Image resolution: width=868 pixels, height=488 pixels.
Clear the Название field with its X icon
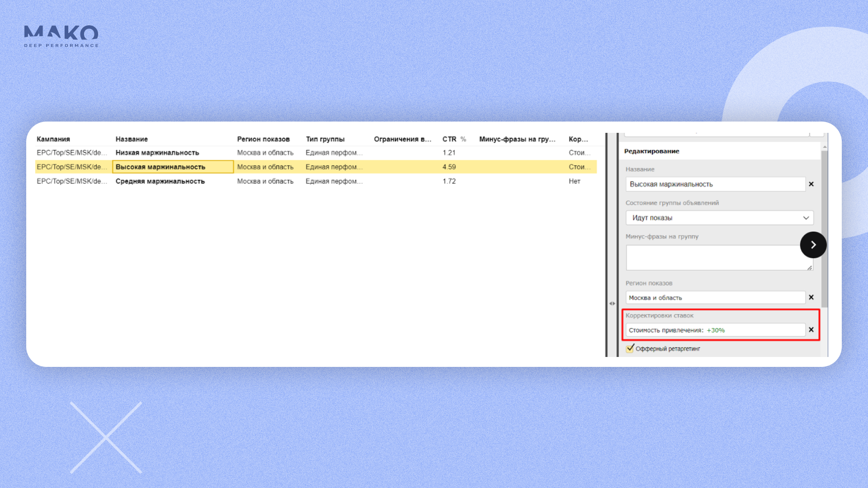(x=811, y=184)
